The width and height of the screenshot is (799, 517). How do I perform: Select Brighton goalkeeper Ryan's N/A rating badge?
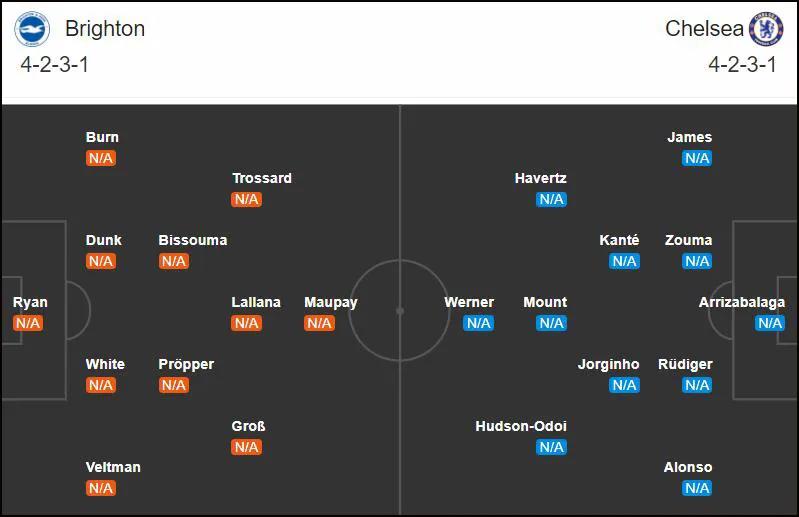[28, 323]
